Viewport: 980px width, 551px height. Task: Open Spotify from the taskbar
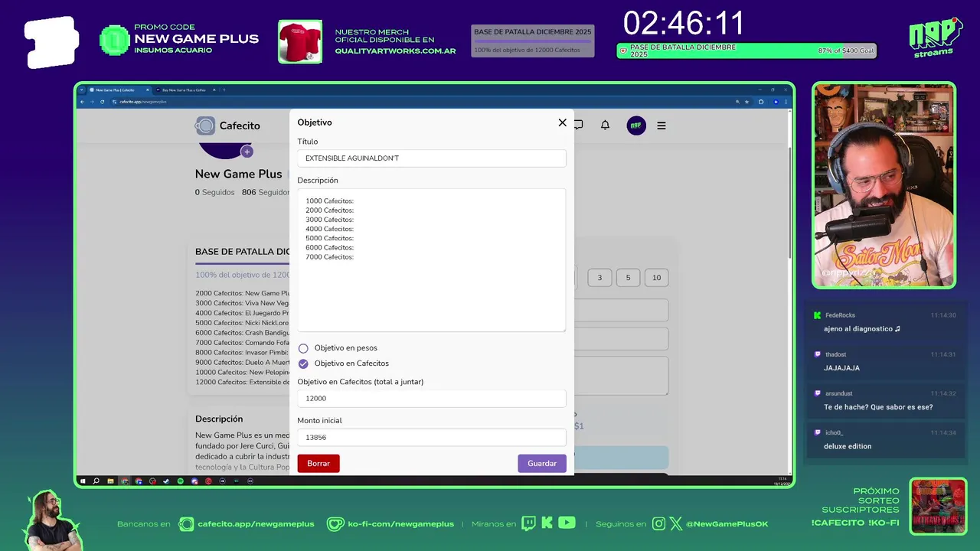point(181,481)
